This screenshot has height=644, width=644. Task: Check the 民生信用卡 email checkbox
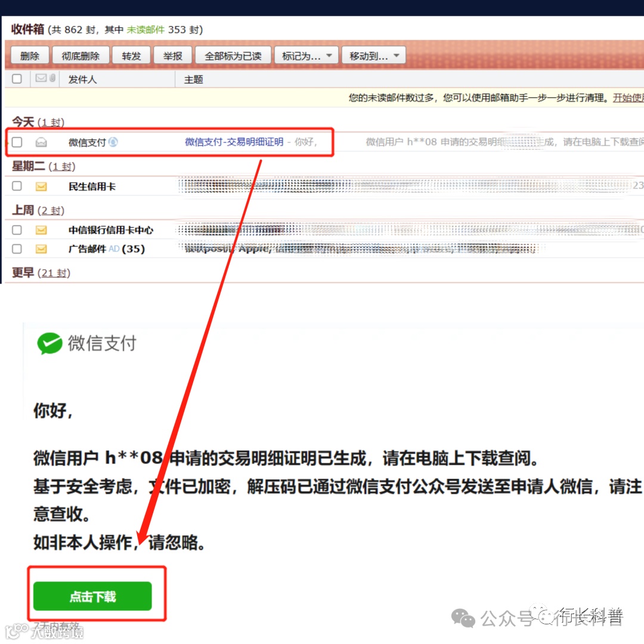[17, 186]
